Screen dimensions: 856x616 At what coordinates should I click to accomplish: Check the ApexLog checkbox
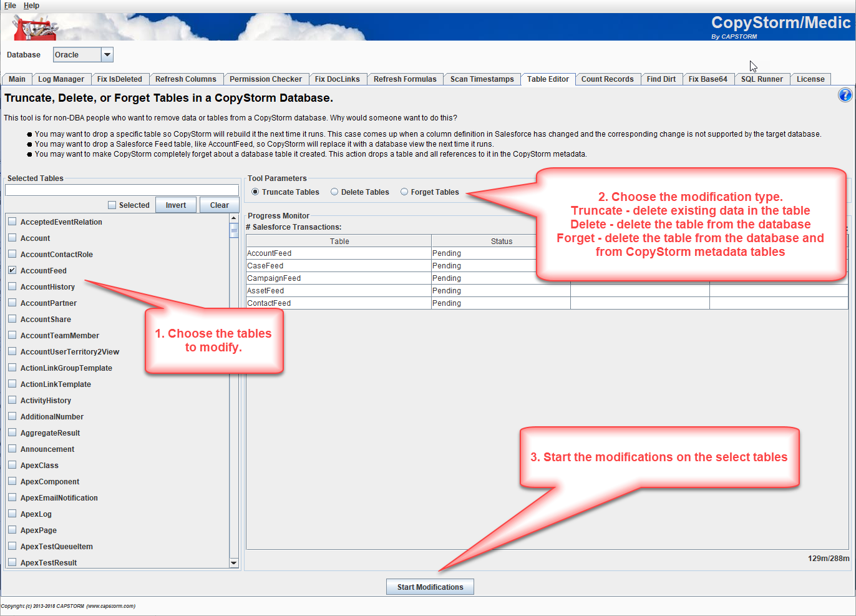[12, 513]
